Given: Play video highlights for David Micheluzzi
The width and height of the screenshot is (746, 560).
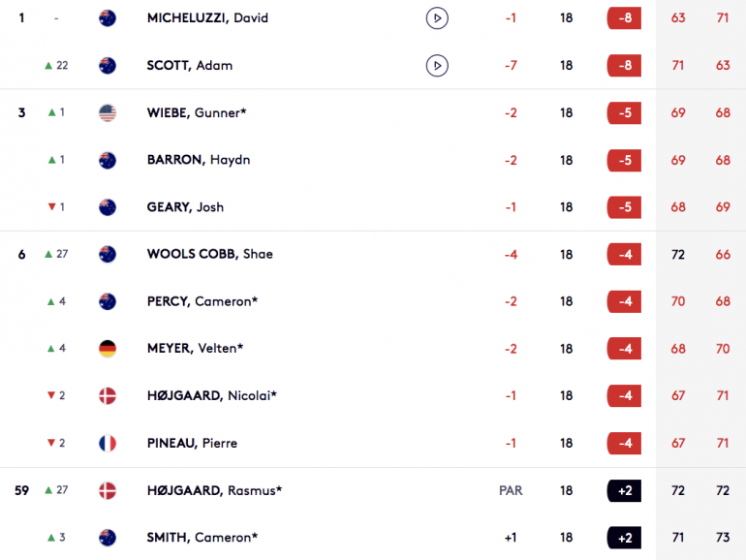Looking at the screenshot, I should click(x=437, y=18).
